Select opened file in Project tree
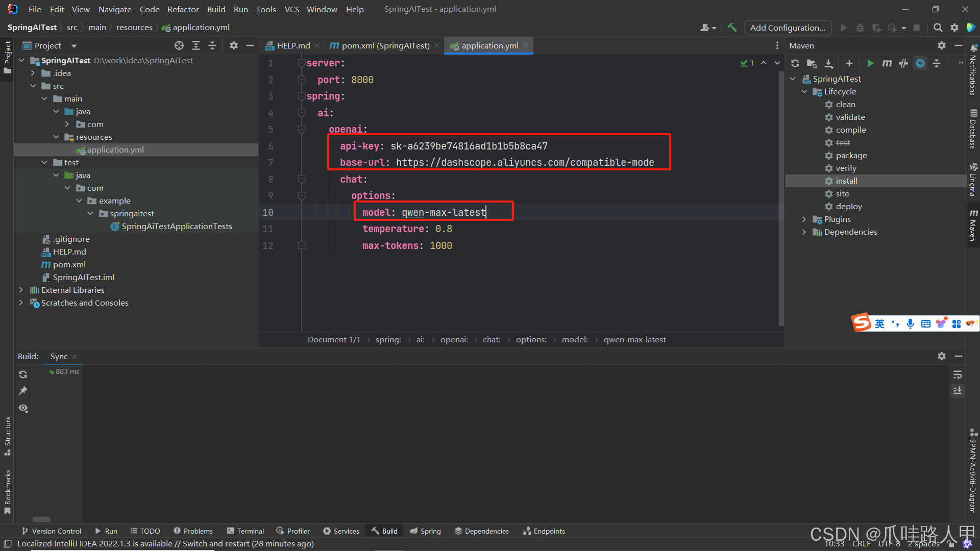Image resolution: width=980 pixels, height=551 pixels. (179, 46)
